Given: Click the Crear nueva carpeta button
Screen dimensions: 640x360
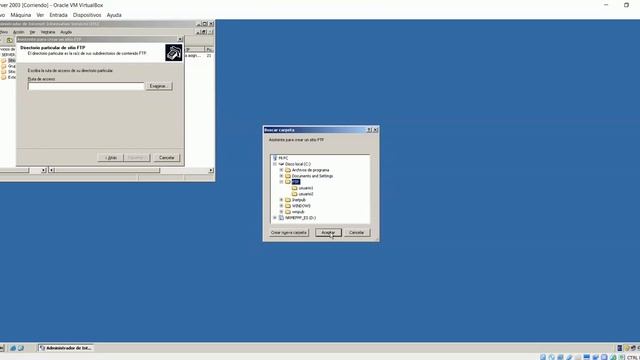Looking at the screenshot, I should (x=289, y=232).
